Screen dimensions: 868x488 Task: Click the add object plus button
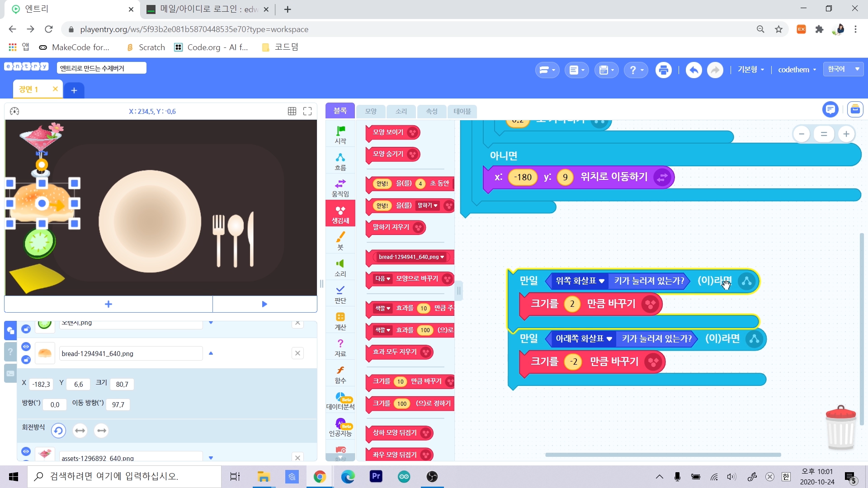[108, 304]
